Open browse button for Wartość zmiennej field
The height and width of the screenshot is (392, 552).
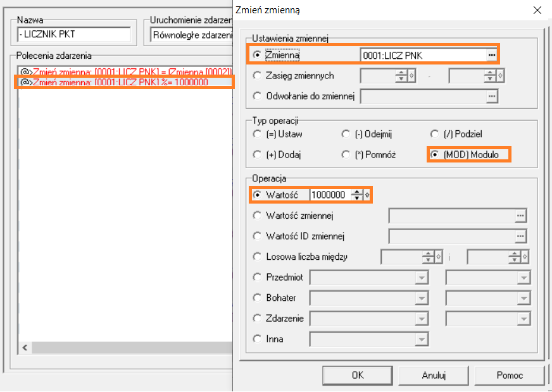click(520, 216)
